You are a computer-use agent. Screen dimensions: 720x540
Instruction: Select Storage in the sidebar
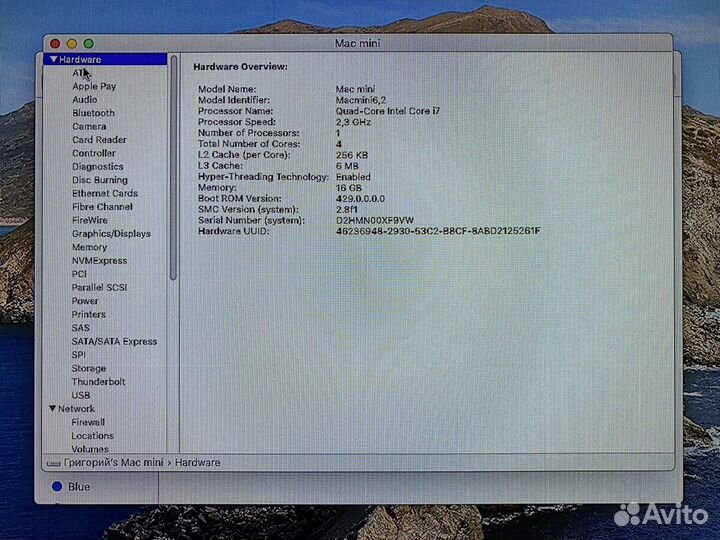tap(89, 368)
